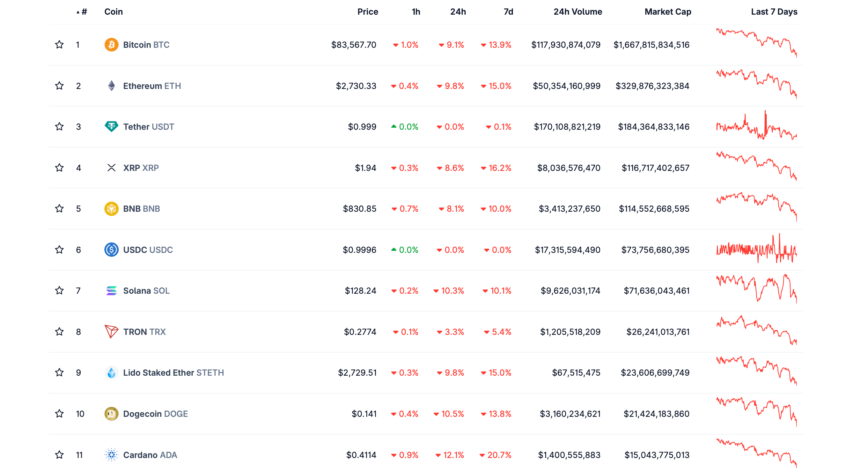868x473 pixels.
Task: Click the Bitcoin orange logo icon
Action: click(111, 45)
